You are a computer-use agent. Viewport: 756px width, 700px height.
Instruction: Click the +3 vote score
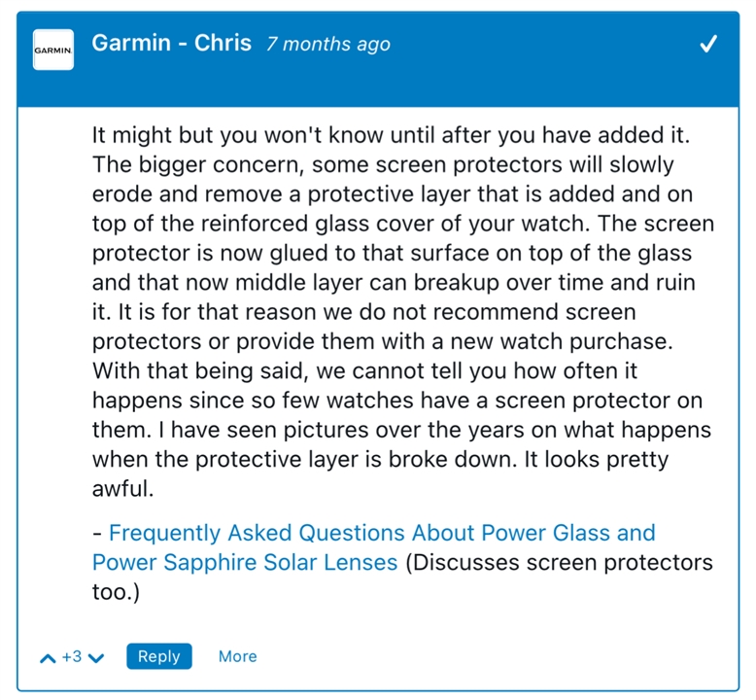tap(71, 656)
